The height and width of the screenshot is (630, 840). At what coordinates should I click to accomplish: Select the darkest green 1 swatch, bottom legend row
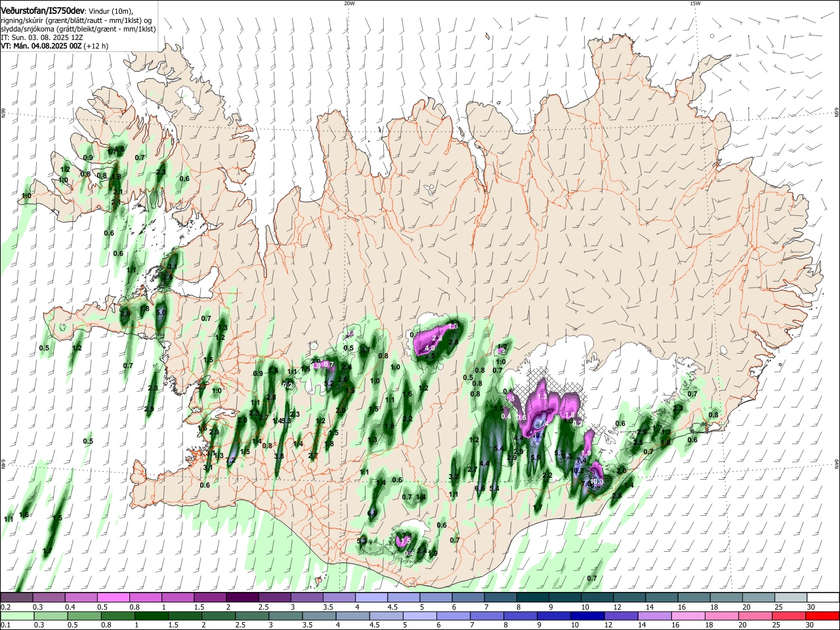click(152, 616)
